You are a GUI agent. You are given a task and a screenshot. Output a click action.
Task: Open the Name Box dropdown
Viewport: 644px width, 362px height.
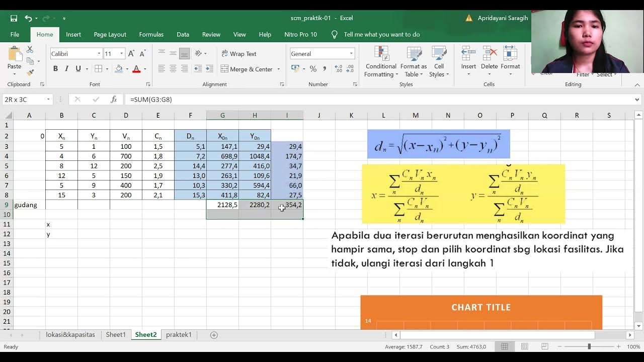coord(48,100)
